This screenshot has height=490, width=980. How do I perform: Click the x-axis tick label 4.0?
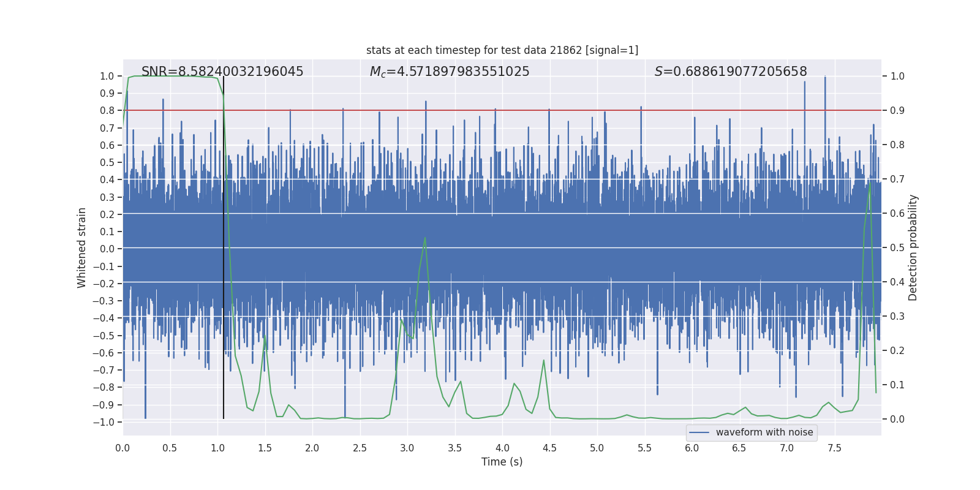(502, 448)
